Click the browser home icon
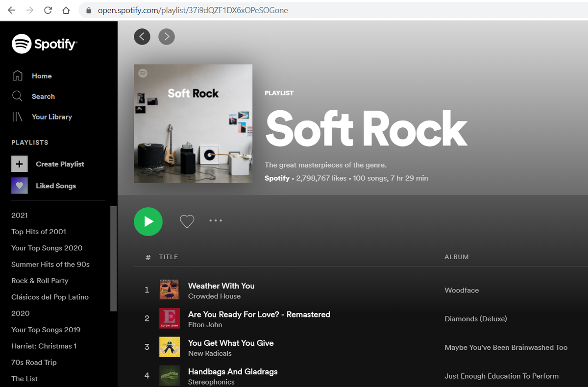Screen dimensions: 588x387 (x=66, y=10)
